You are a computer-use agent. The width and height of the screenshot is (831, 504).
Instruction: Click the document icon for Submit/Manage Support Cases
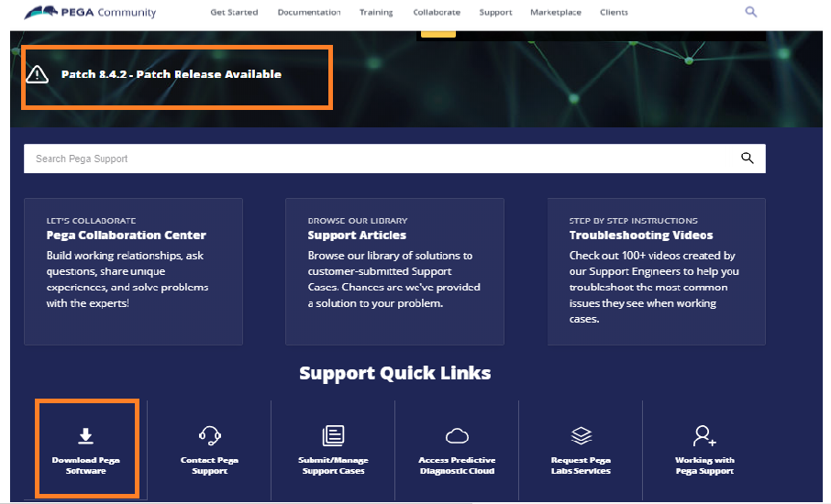pos(333,435)
